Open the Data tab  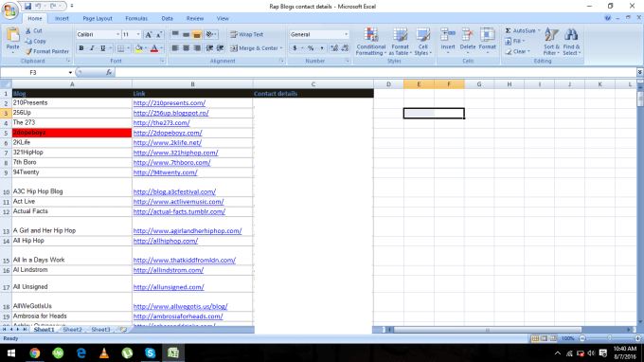tap(168, 19)
